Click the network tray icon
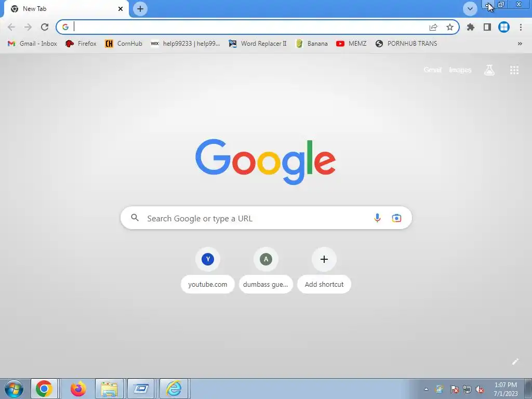This screenshot has height=399, width=532. tap(467, 390)
